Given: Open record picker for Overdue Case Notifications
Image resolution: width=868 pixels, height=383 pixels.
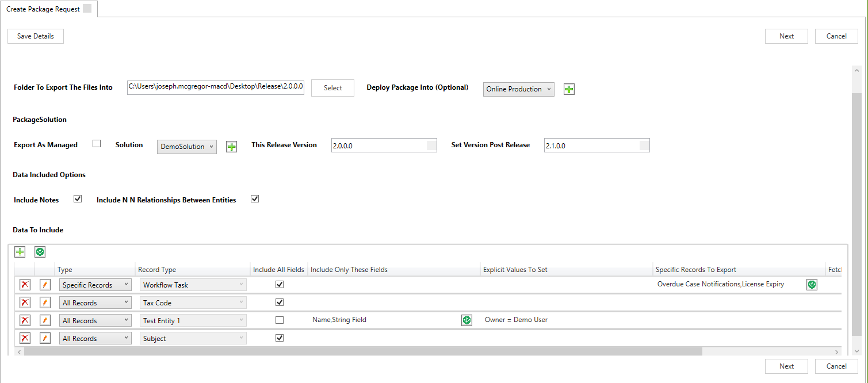Looking at the screenshot, I should [812, 285].
